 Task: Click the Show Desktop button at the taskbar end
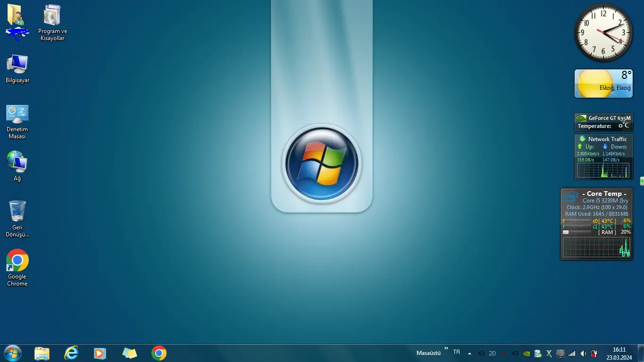[x=641, y=353]
